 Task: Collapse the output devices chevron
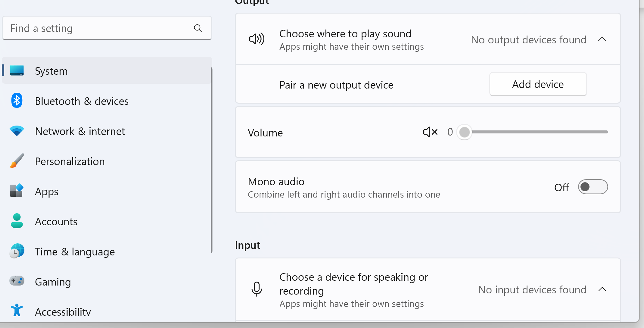602,39
